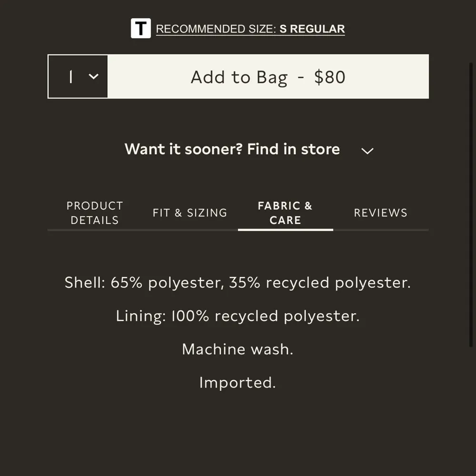Click the underline beneath Fabric & Care tab
The image size is (476, 476).
pyautogui.click(x=285, y=229)
